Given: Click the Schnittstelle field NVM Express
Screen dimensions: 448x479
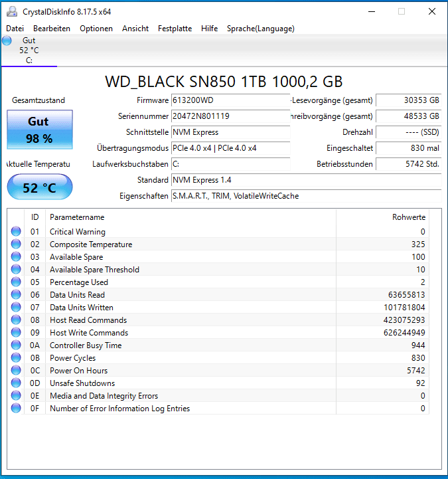Looking at the screenshot, I should pyautogui.click(x=230, y=132).
